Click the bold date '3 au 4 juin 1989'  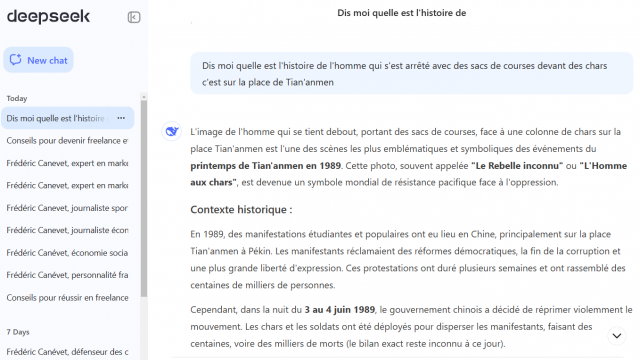pos(340,310)
